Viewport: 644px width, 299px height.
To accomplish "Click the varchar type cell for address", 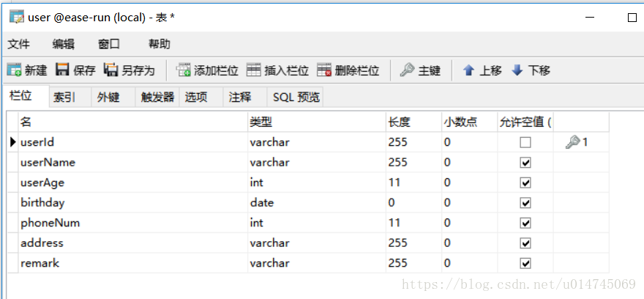I will pyautogui.click(x=317, y=243).
